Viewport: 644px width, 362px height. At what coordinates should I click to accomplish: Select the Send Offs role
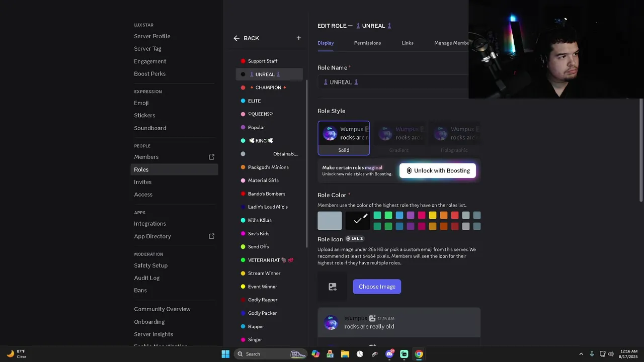(x=269, y=247)
